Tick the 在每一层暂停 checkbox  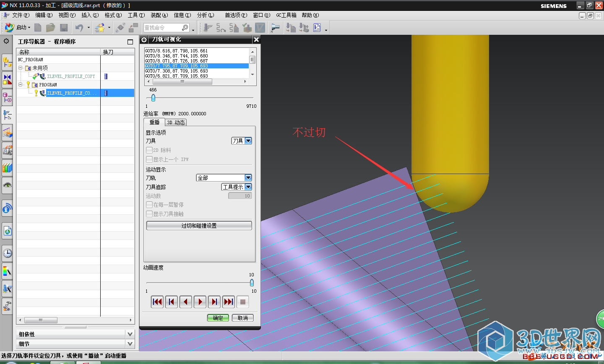coord(149,205)
